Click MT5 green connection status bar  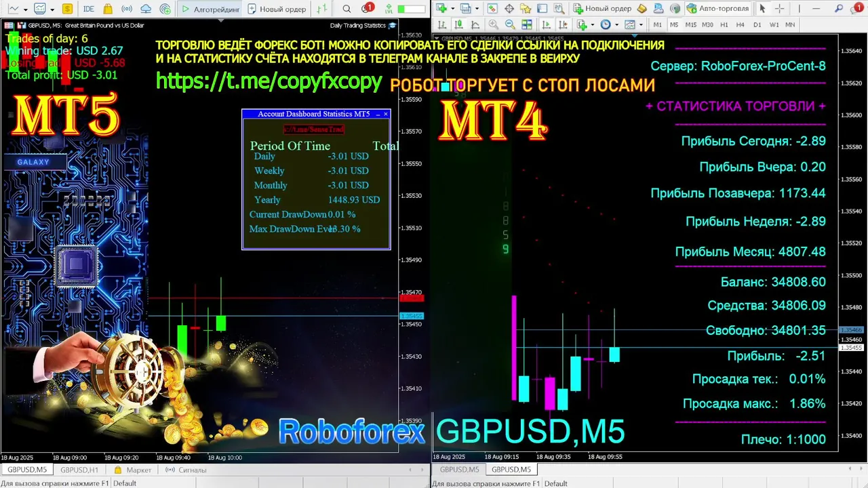tap(411, 9)
